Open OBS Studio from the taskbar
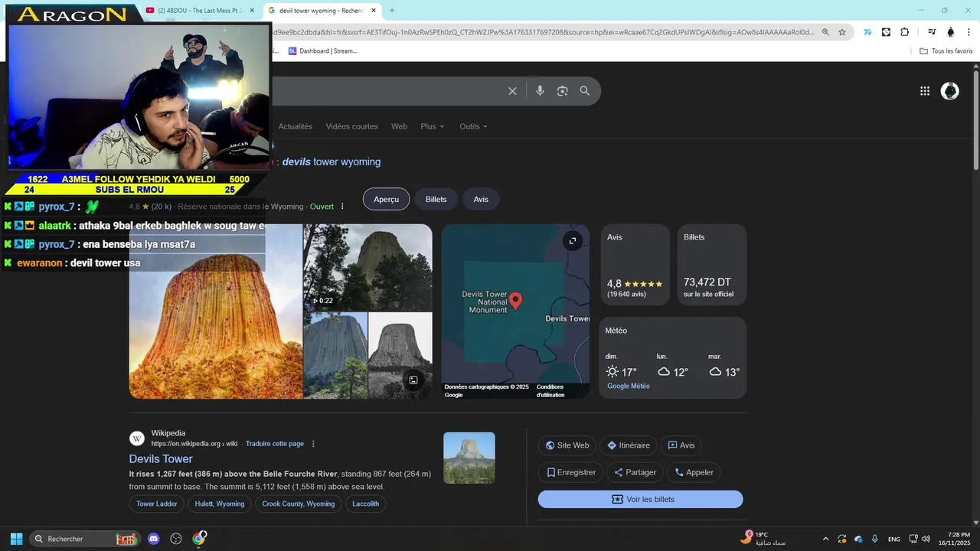 [176, 539]
